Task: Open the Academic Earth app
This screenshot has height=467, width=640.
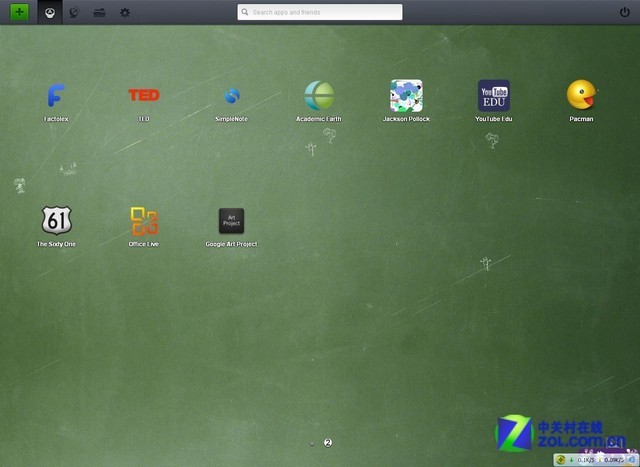Action: (x=319, y=96)
